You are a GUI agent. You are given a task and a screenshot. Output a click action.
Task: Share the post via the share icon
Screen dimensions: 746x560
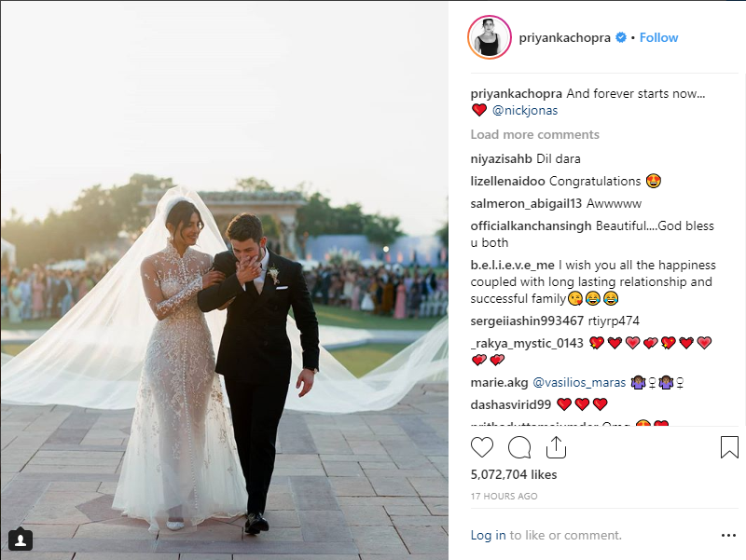pyautogui.click(x=556, y=447)
